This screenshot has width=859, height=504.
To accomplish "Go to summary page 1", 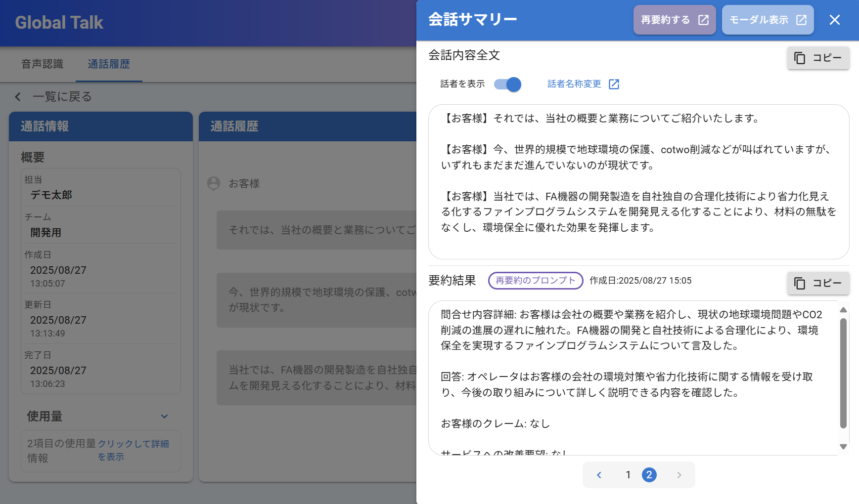I will [x=628, y=475].
